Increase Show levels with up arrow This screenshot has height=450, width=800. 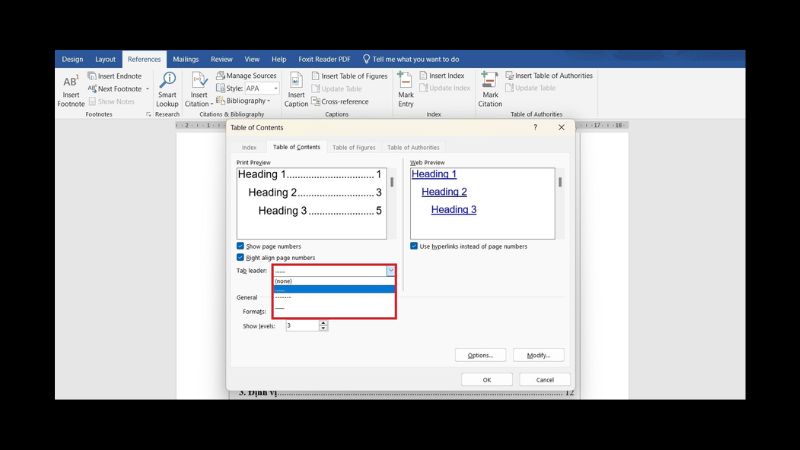pyautogui.click(x=323, y=322)
